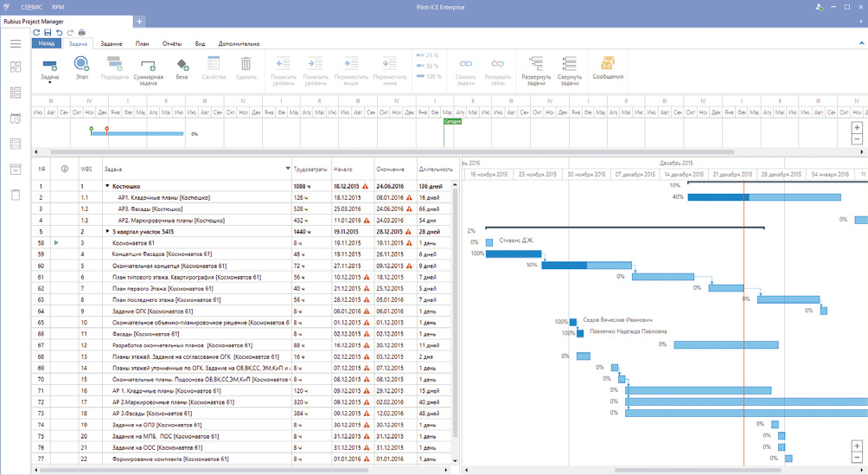Image resolution: width=868 pixels, height=475 pixels.
Task: Click Связать задачи link icon
Action: pos(465,64)
